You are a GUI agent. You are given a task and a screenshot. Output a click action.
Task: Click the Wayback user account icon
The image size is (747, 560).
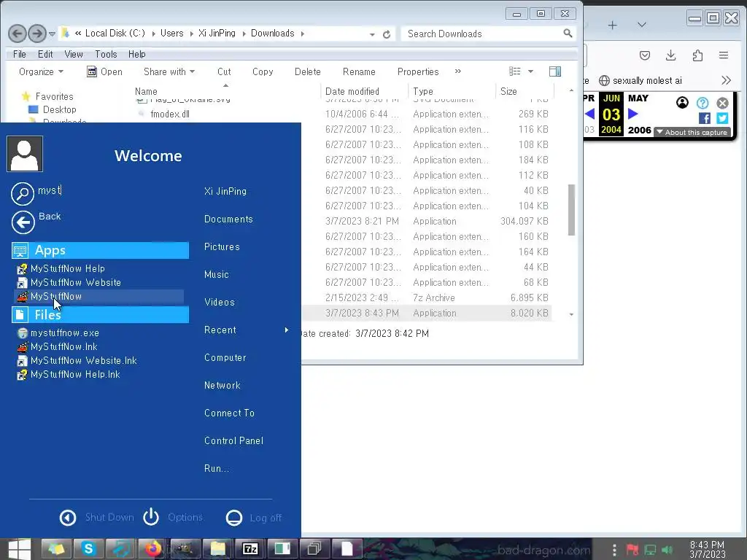(682, 102)
